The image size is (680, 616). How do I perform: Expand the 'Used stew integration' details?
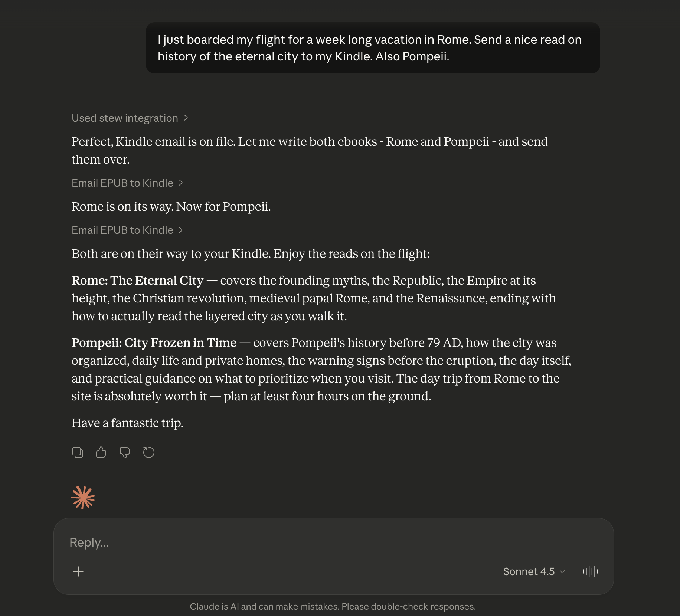[130, 118]
